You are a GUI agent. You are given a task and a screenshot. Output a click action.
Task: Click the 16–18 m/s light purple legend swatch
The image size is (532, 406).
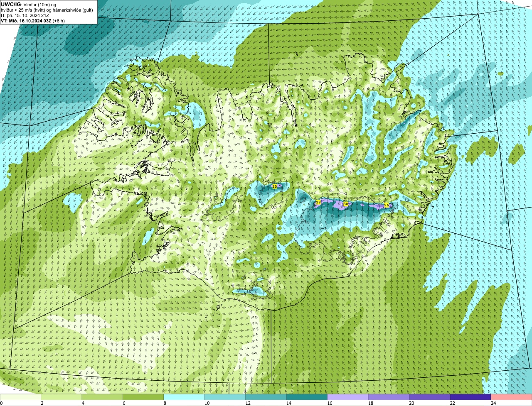pos(348,397)
